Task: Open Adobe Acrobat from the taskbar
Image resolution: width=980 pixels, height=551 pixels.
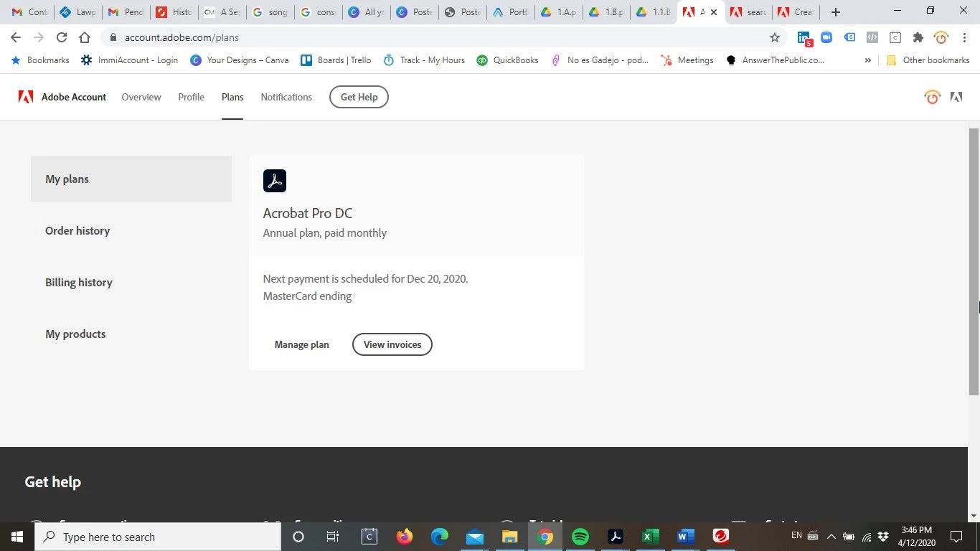Action: [615, 537]
